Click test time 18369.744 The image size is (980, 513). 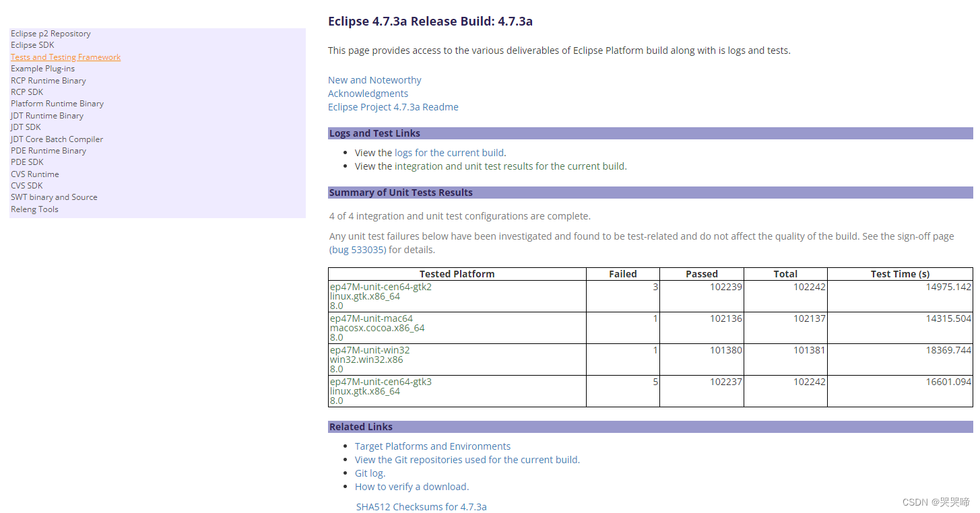click(x=948, y=350)
